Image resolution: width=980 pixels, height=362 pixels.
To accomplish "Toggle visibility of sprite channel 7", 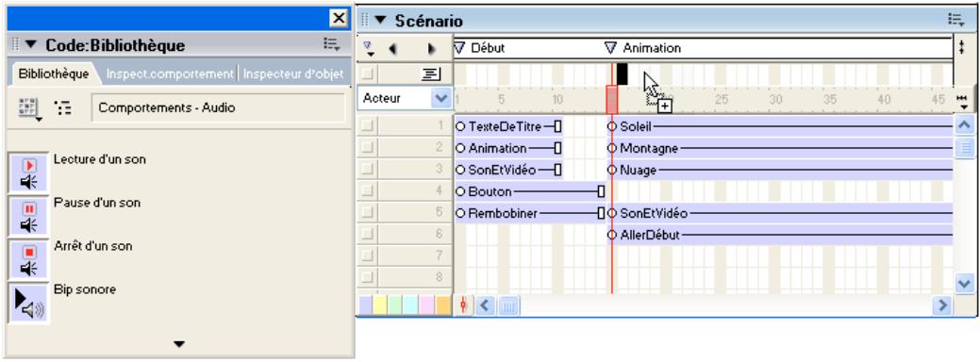I will click(x=368, y=255).
